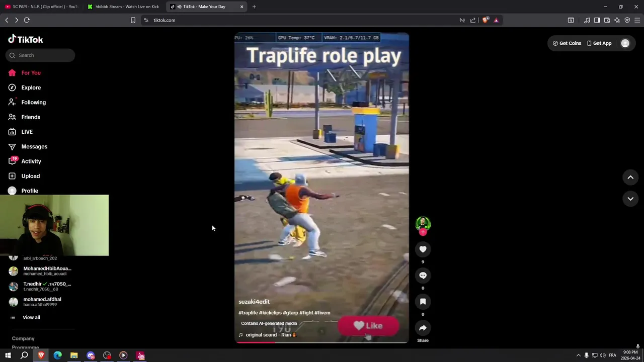This screenshot has width=644, height=362.
Task: Open Brave Leo AI sparkle icon
Action: tap(617, 20)
